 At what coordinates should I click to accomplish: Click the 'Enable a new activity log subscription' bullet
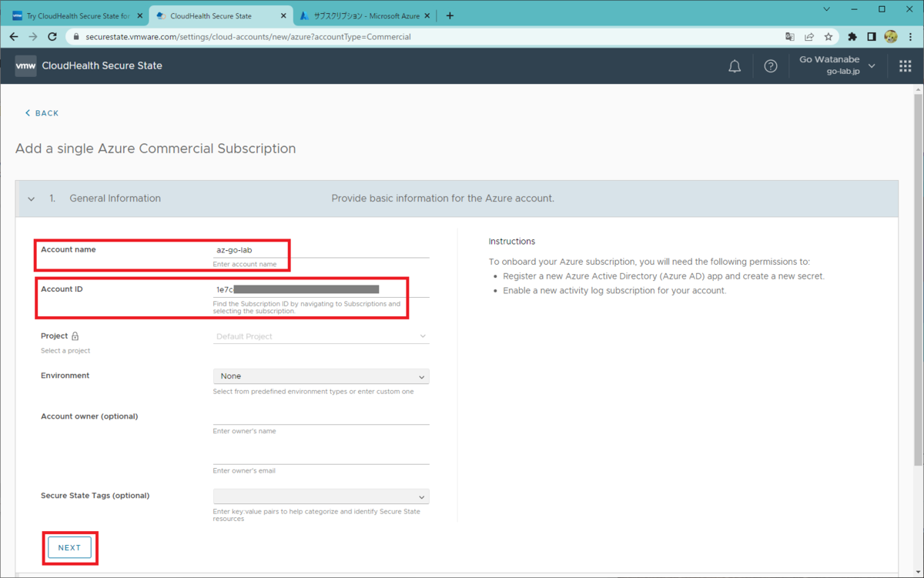click(x=614, y=291)
